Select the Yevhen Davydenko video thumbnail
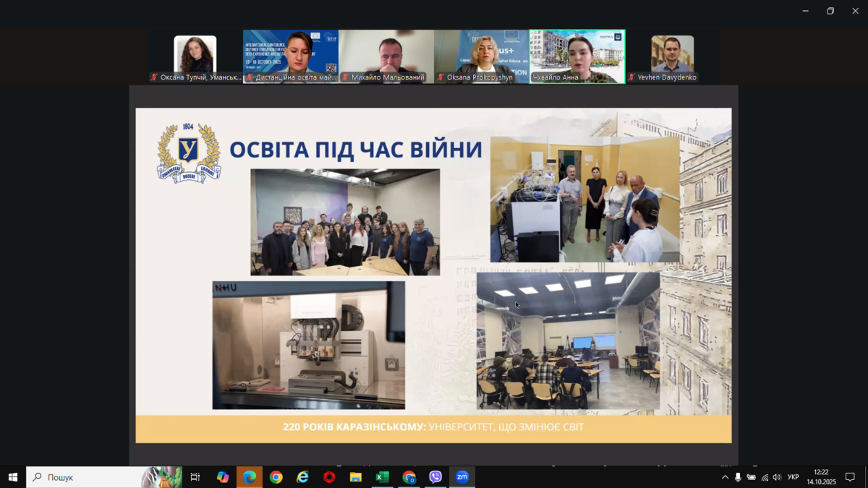Image resolution: width=868 pixels, height=488 pixels. click(x=672, y=56)
